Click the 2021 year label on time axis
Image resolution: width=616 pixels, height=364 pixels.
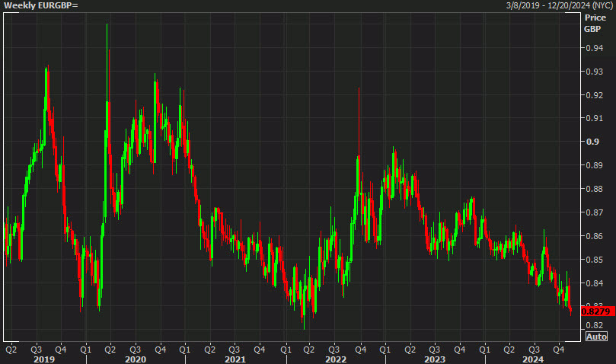tap(235, 359)
